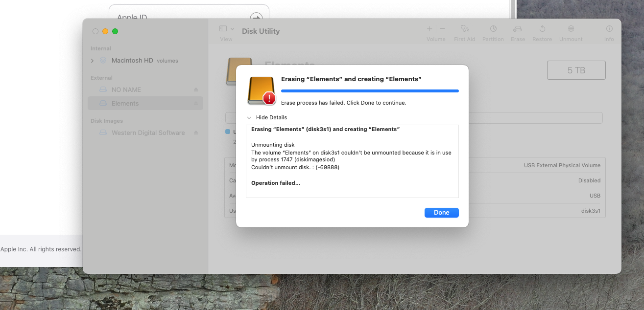The height and width of the screenshot is (310, 644).
Task: Collapse details using the Hide Details chevron
Action: (x=249, y=118)
